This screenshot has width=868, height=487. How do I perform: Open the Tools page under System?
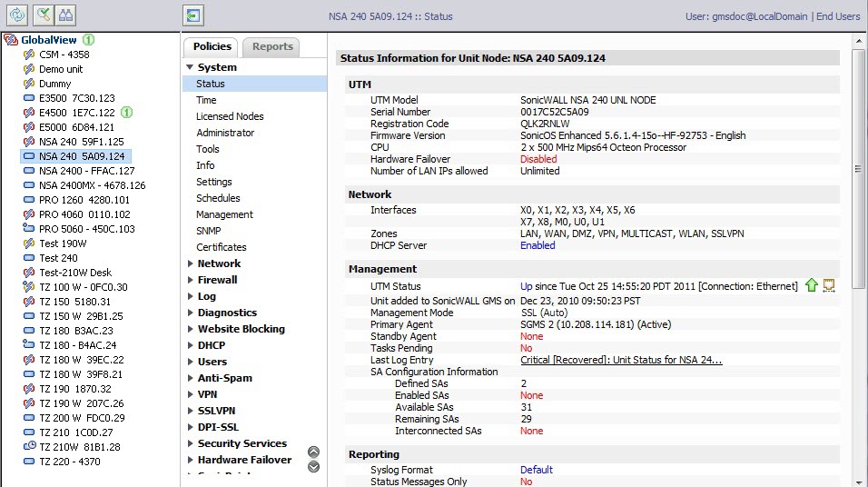point(208,149)
